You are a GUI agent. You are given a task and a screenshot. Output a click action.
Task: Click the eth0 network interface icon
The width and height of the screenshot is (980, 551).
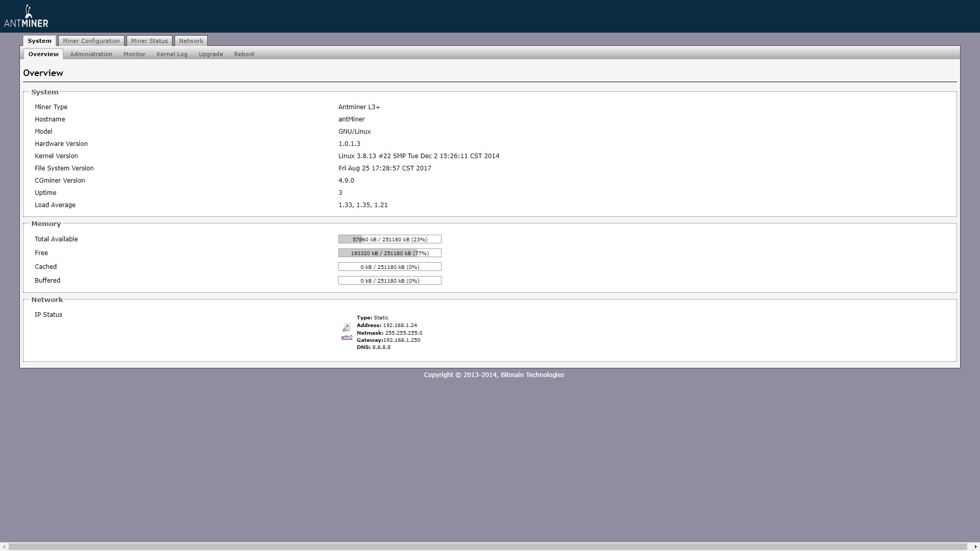[346, 328]
